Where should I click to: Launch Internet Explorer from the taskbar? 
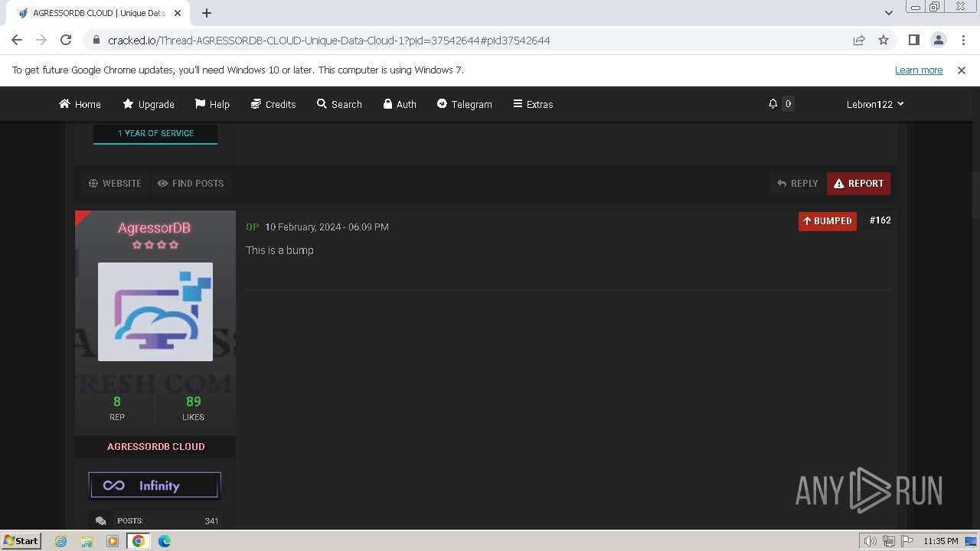pyautogui.click(x=60, y=541)
